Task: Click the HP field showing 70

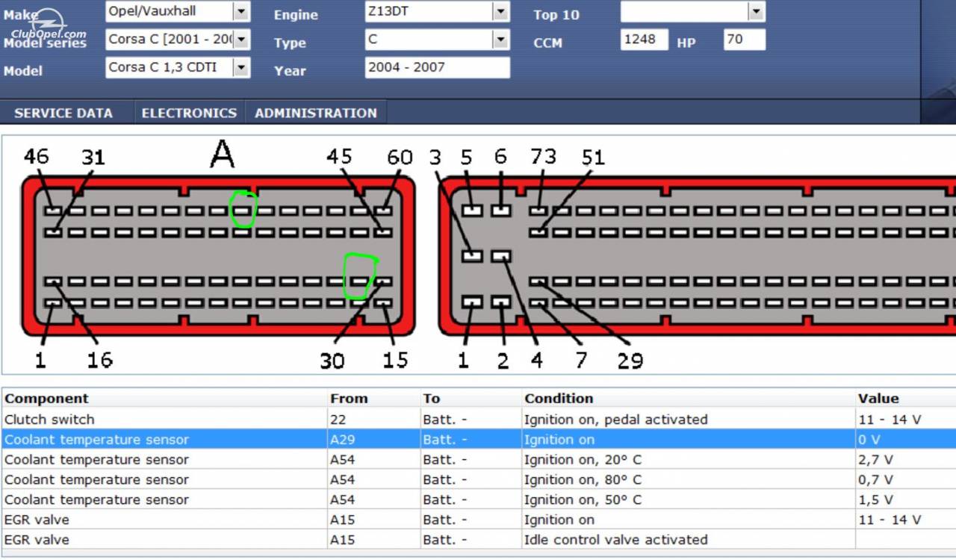Action: pos(745,40)
